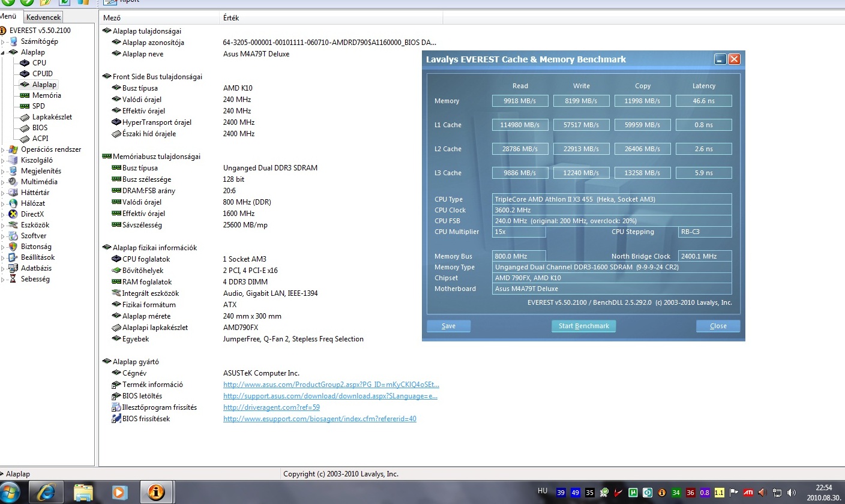845x504 pixels.
Task: Expand the Hálózat tree node
Action: 4,204
